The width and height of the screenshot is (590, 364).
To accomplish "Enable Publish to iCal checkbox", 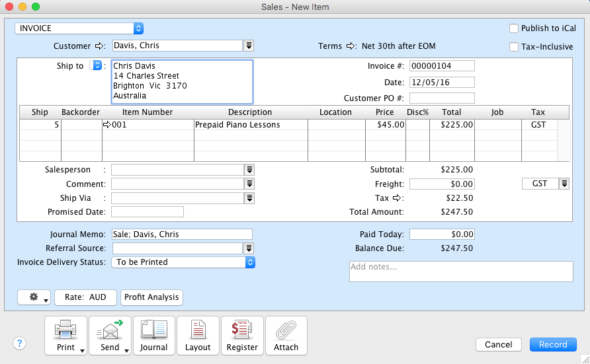I will coord(514,28).
